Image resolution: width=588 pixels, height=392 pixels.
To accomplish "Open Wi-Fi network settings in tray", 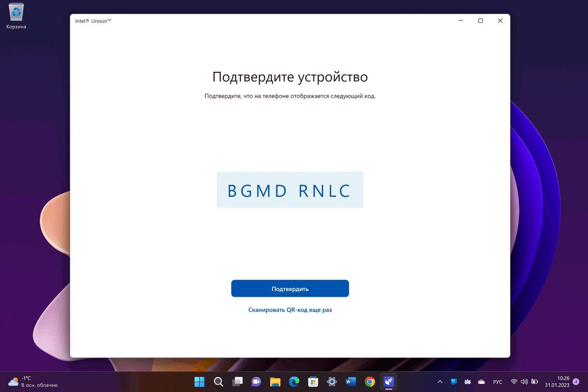I will click(514, 382).
